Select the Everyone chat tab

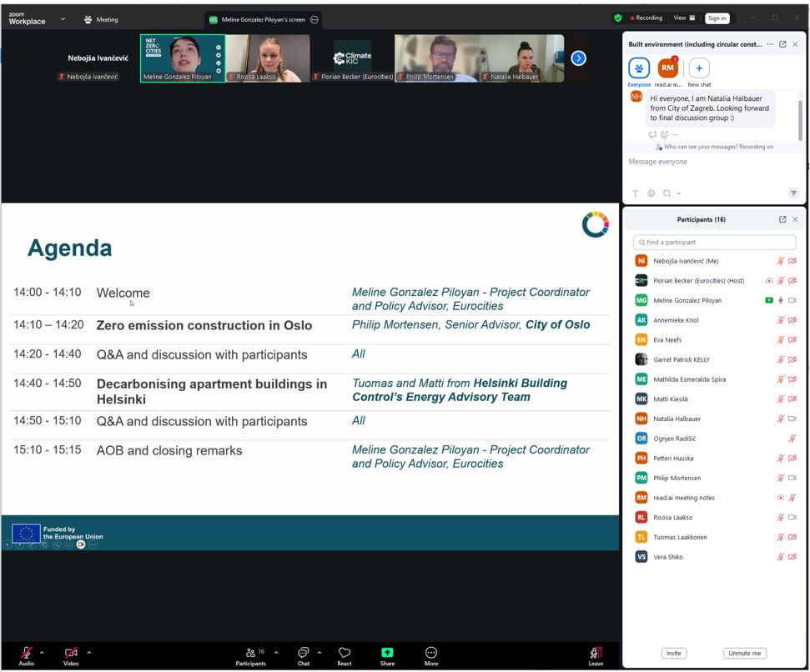pyautogui.click(x=640, y=68)
